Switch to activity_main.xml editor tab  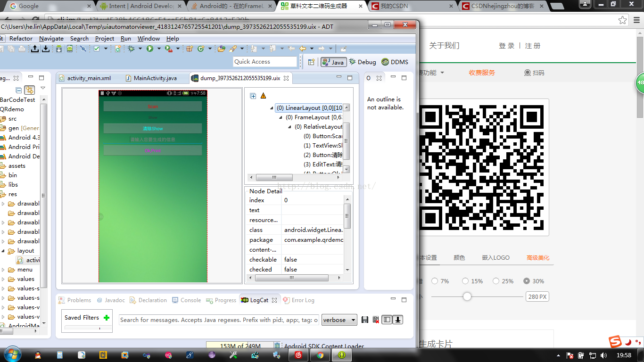[85, 78]
